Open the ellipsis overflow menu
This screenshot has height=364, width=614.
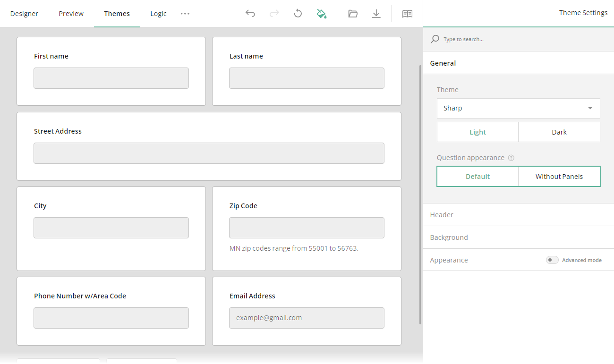185,13
